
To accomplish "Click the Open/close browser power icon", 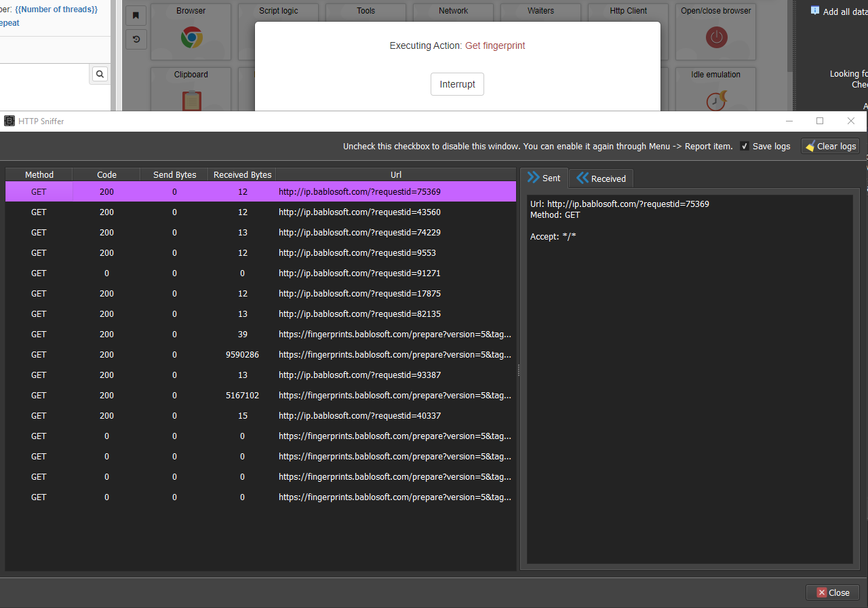I will coord(716,36).
